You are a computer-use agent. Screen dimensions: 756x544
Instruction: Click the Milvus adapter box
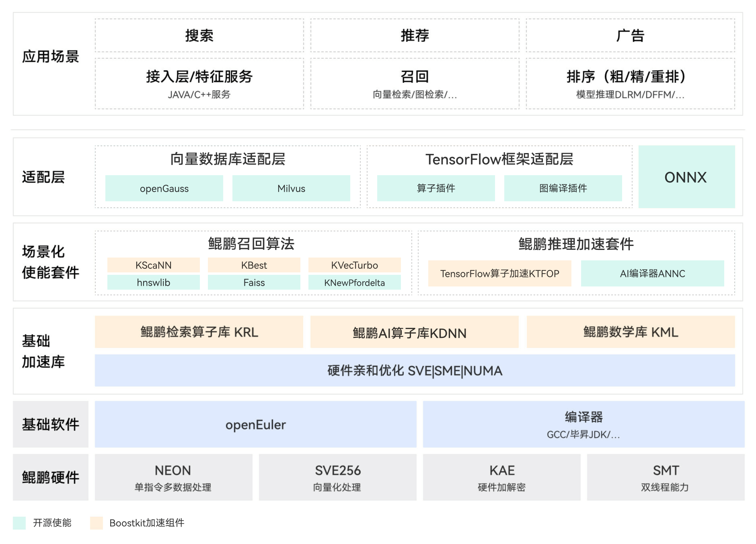click(291, 188)
